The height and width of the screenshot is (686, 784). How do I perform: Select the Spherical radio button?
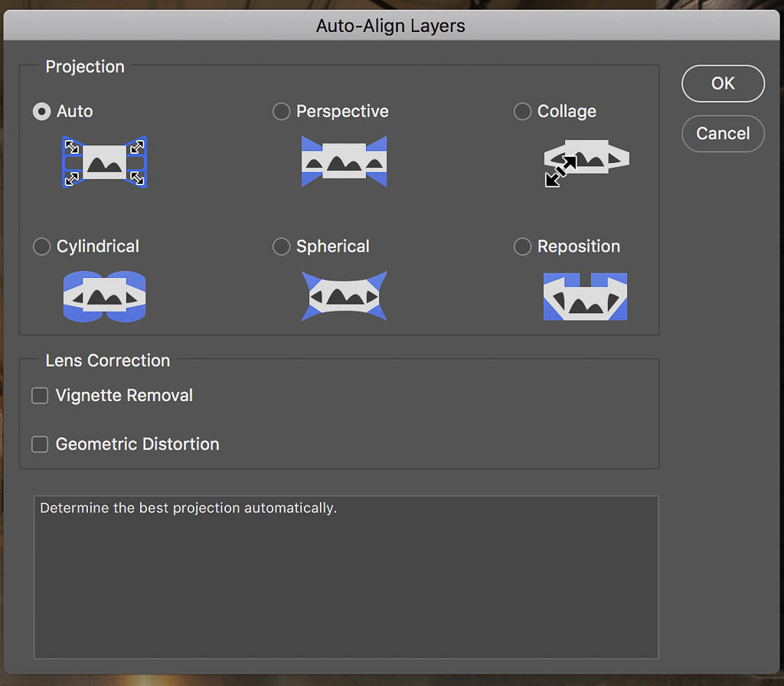(x=282, y=247)
